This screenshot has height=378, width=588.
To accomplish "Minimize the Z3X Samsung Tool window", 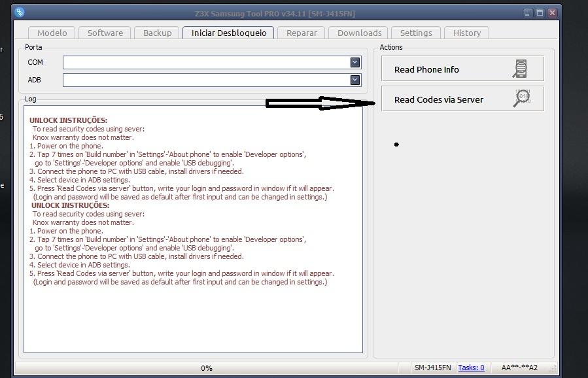I will click(528, 13).
